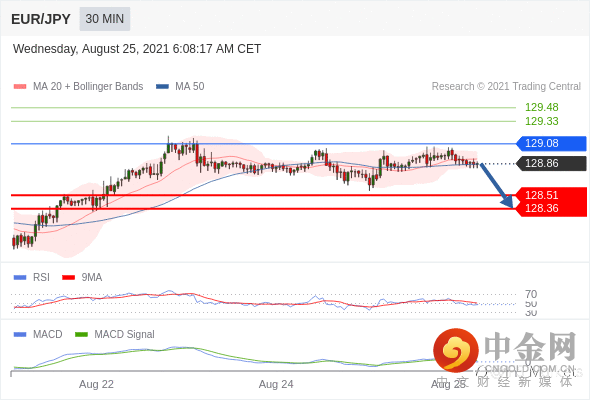The width and height of the screenshot is (590, 400).
Task: Click the blue MACD legend swatch
Action: click(x=20, y=335)
